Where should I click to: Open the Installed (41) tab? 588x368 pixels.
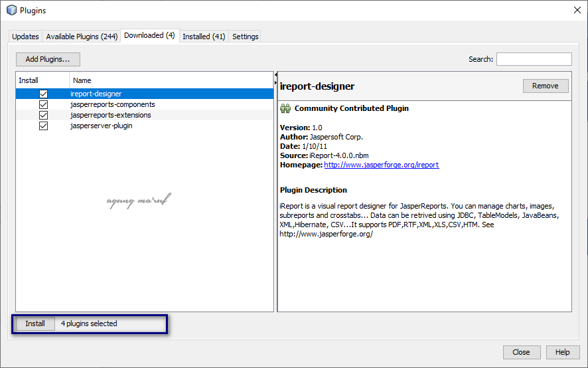204,37
